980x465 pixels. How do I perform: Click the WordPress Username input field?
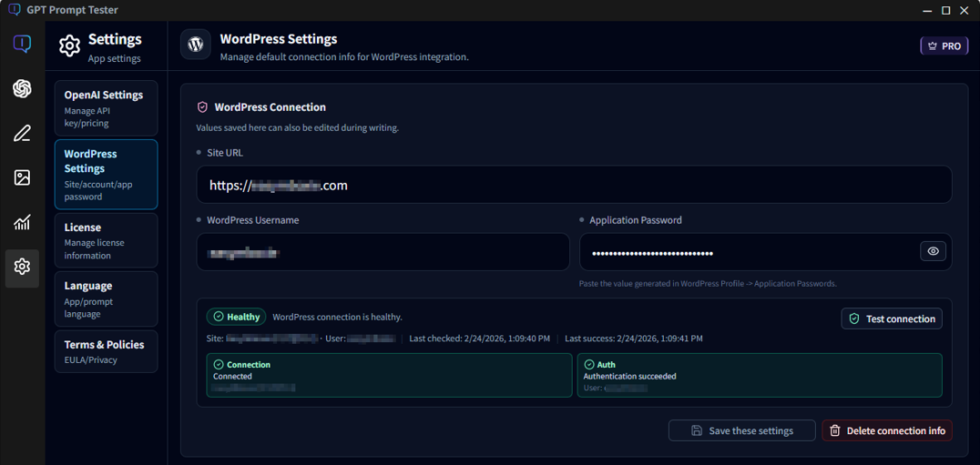(x=383, y=252)
